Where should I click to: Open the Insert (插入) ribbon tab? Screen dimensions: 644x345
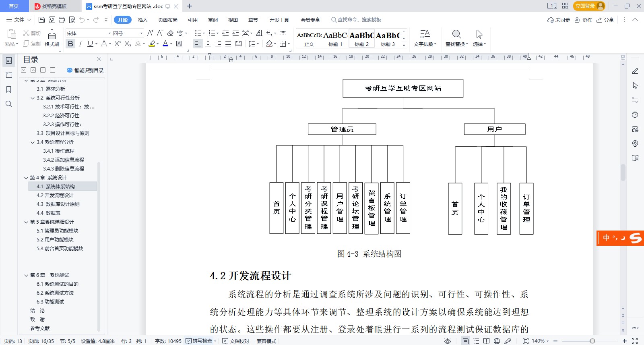click(x=142, y=20)
